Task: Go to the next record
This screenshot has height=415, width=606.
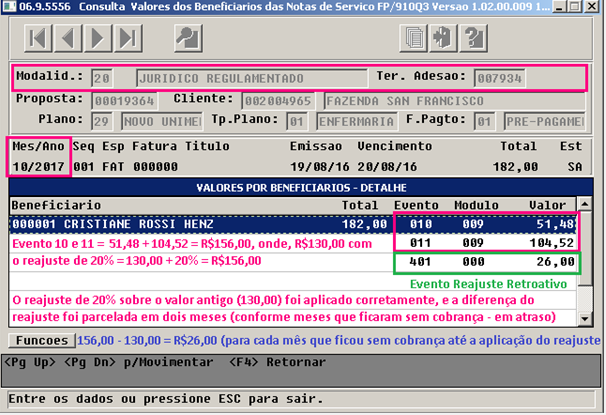Action: [x=98, y=38]
